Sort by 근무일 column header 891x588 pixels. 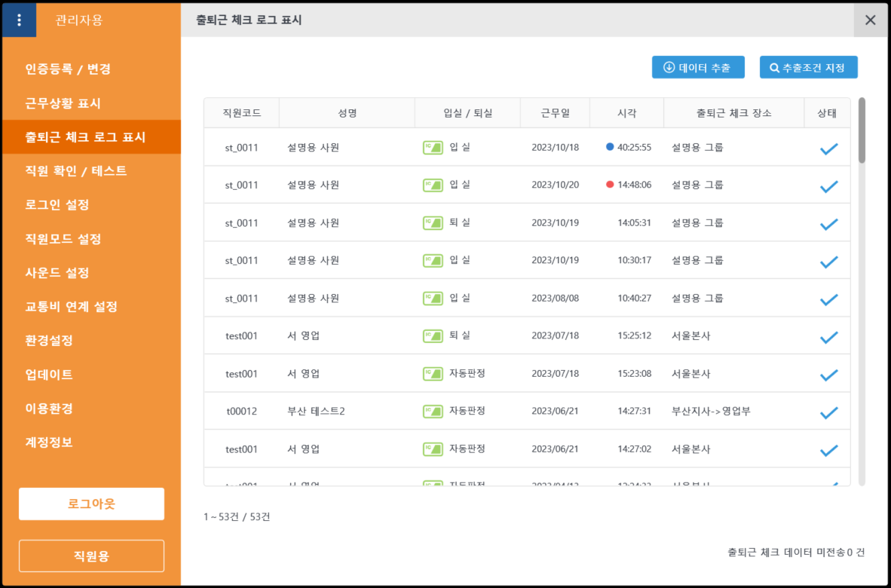[555, 113]
